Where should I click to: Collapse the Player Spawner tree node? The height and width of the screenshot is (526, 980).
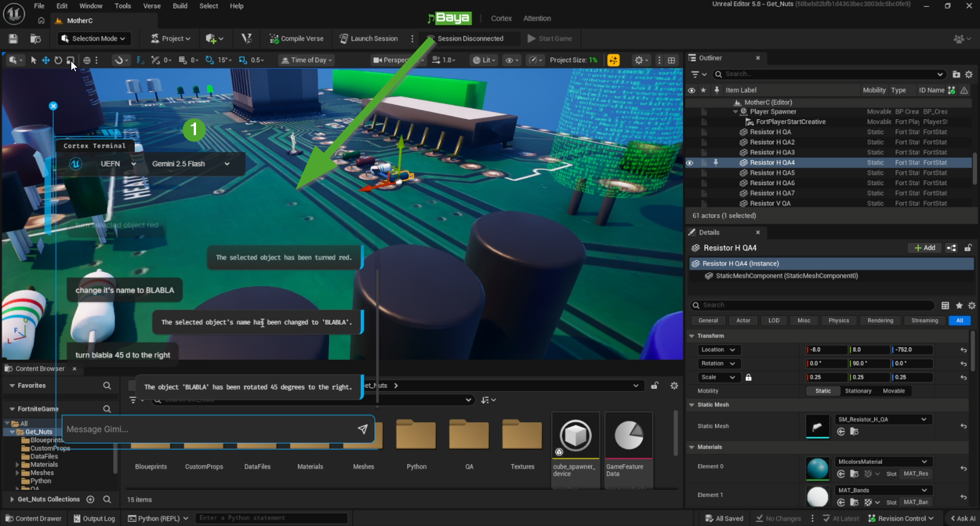tap(735, 112)
